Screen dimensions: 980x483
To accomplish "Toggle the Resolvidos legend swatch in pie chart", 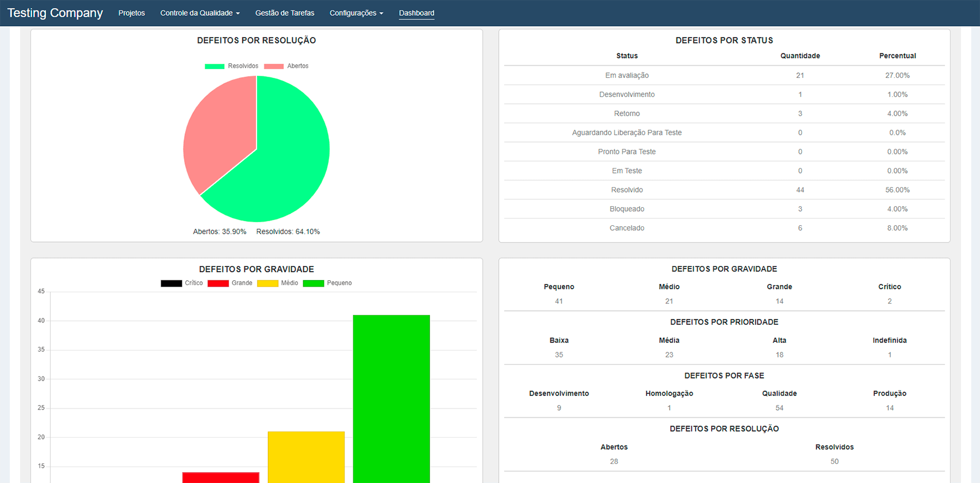I will pyautogui.click(x=215, y=66).
